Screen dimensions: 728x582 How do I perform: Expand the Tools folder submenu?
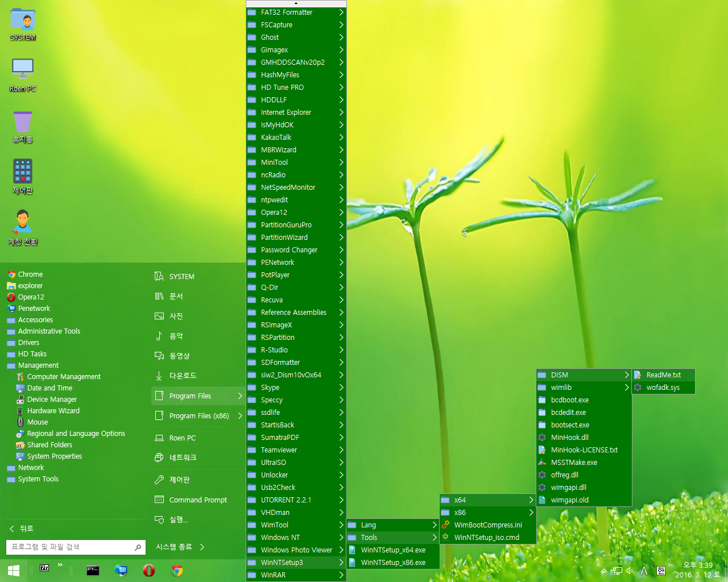pyautogui.click(x=435, y=538)
